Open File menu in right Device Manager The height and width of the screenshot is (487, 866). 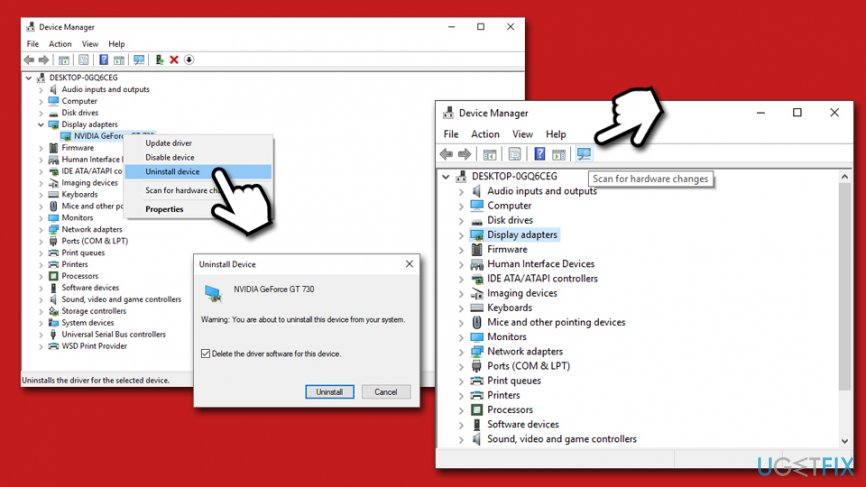[451, 134]
